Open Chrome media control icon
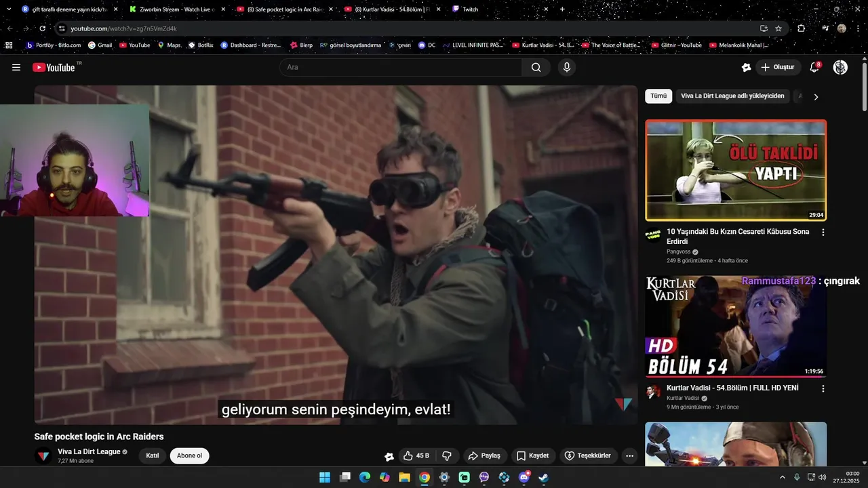The height and width of the screenshot is (488, 868). click(x=825, y=28)
